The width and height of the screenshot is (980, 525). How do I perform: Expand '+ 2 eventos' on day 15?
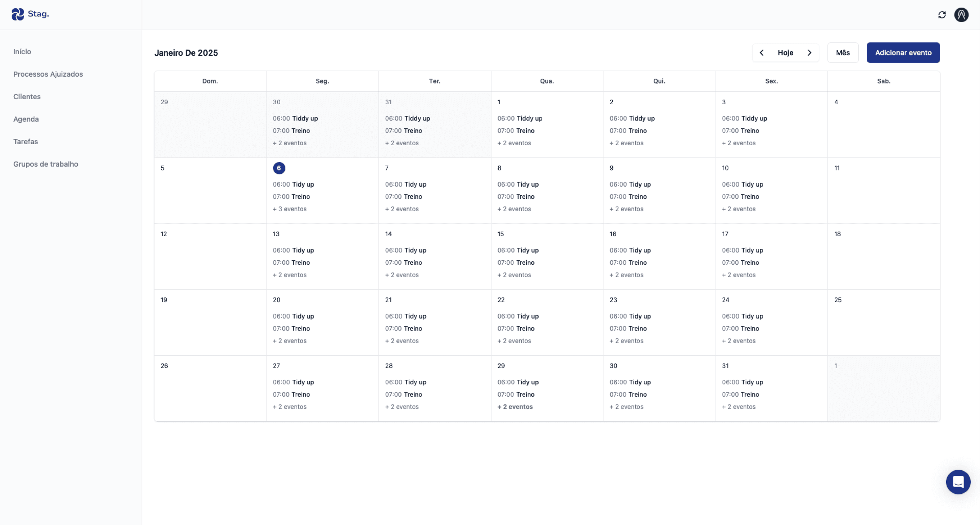pyautogui.click(x=514, y=275)
